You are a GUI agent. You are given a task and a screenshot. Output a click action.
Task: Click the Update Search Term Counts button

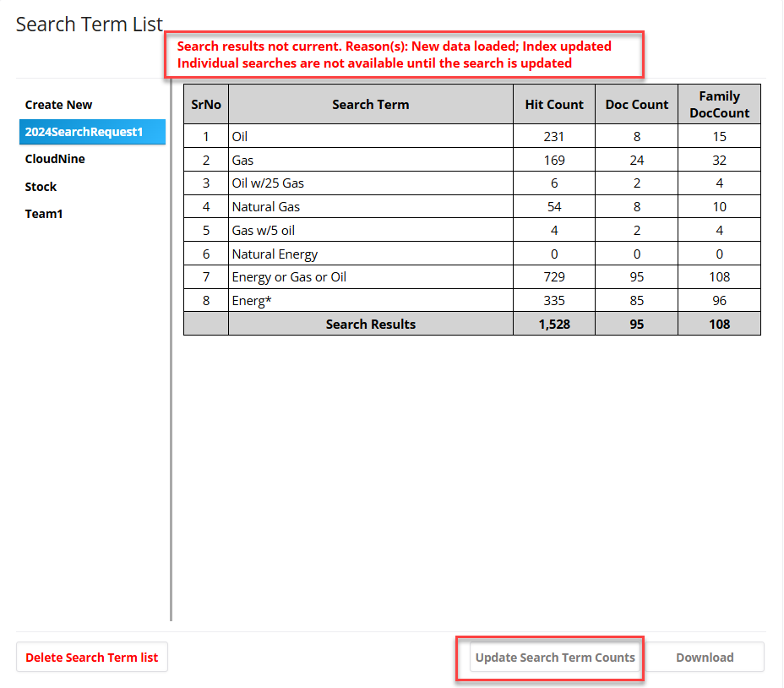point(554,657)
